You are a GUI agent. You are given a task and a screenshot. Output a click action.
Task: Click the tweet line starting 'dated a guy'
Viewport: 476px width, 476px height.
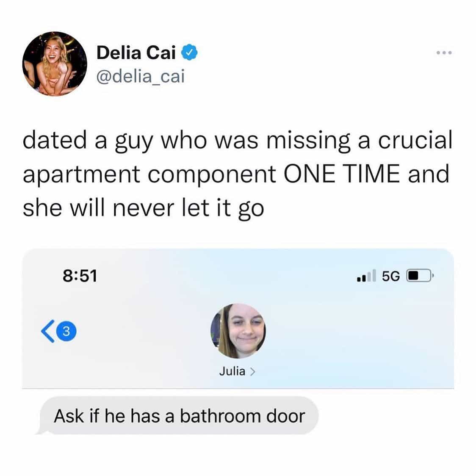pos(238,141)
